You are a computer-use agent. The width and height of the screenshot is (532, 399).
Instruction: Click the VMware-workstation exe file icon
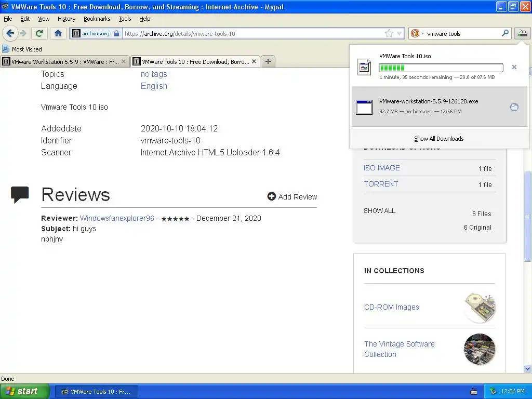pyautogui.click(x=364, y=107)
